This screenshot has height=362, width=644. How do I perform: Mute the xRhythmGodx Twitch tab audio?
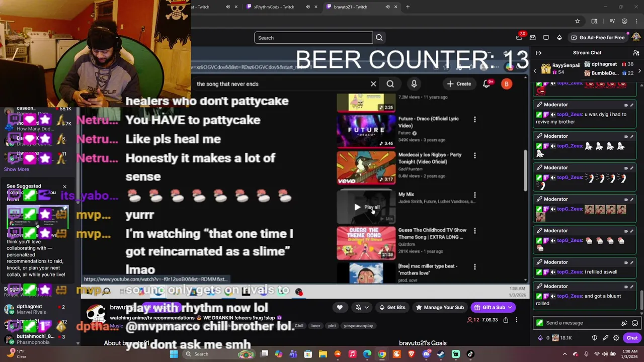click(x=307, y=7)
